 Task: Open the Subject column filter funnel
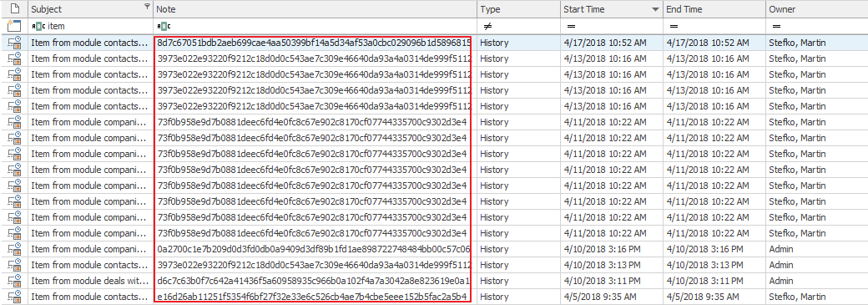(147, 8)
